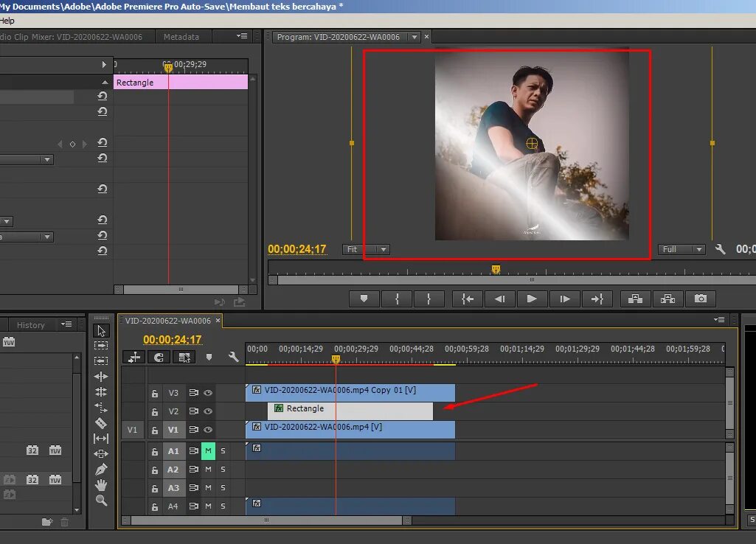Click timeline horizontal zoom scrollbar

tap(266, 520)
